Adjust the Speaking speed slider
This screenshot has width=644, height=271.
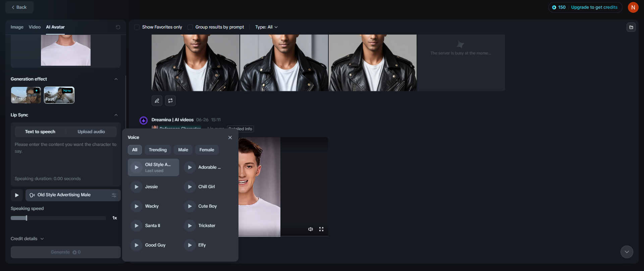point(26,218)
